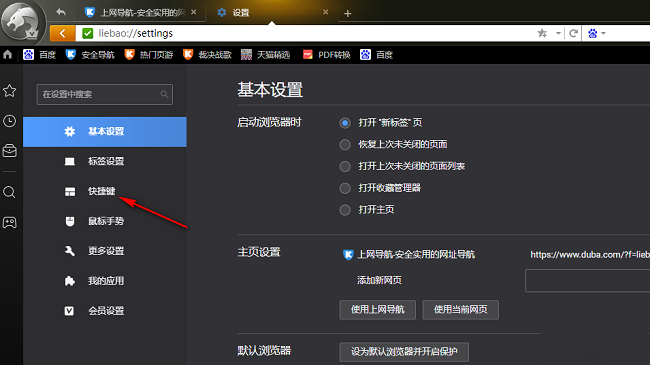
Task: Expand search engine dropdown arrow beside paw icon
Action: click(603, 33)
